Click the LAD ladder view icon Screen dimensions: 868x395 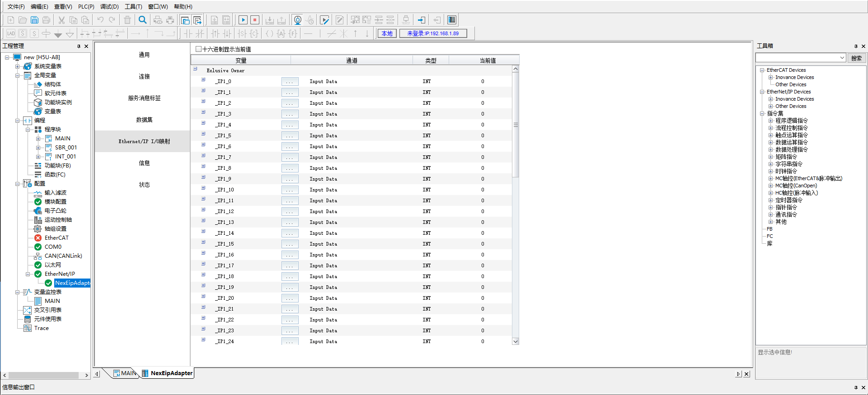(x=11, y=33)
